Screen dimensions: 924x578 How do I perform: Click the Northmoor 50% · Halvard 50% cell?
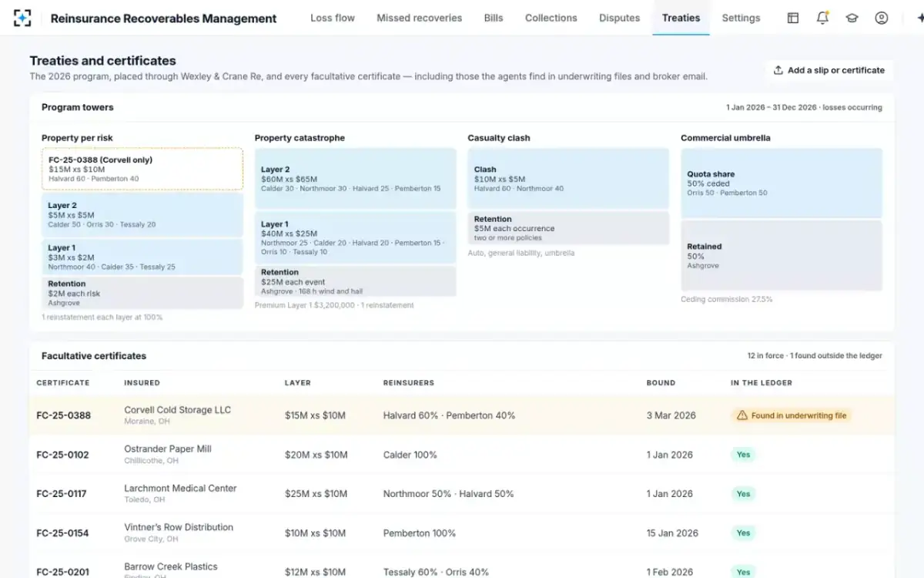pos(448,494)
